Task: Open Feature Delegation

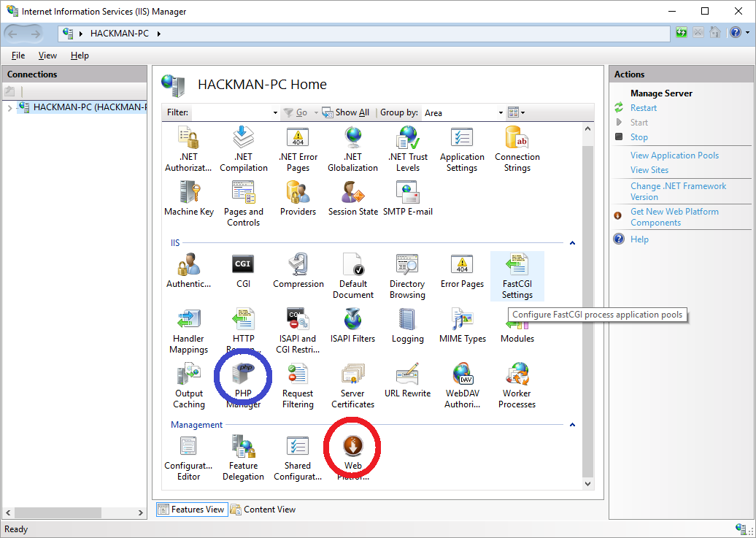Action: pos(244,458)
